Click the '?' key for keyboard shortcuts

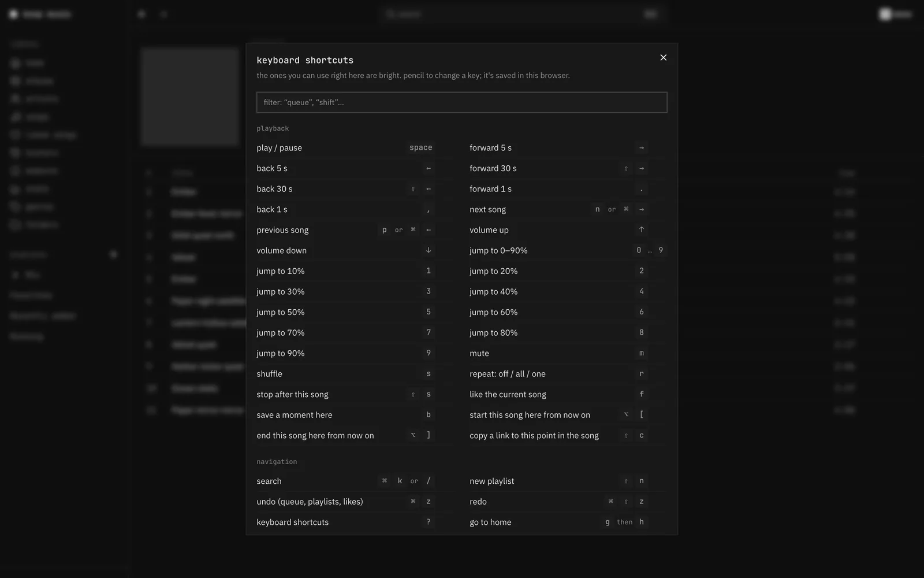(x=429, y=522)
